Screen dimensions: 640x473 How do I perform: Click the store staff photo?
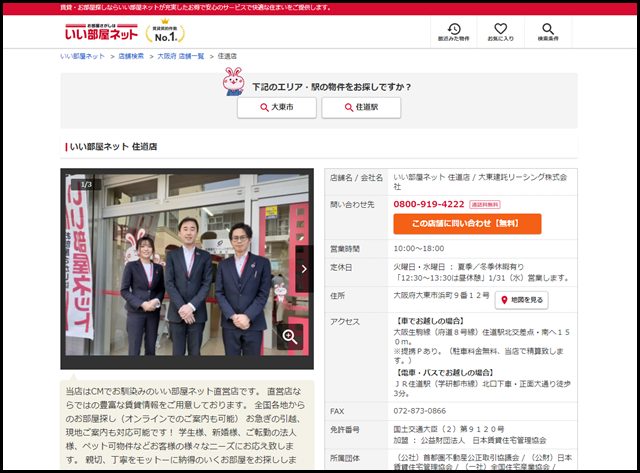pyautogui.click(x=187, y=265)
